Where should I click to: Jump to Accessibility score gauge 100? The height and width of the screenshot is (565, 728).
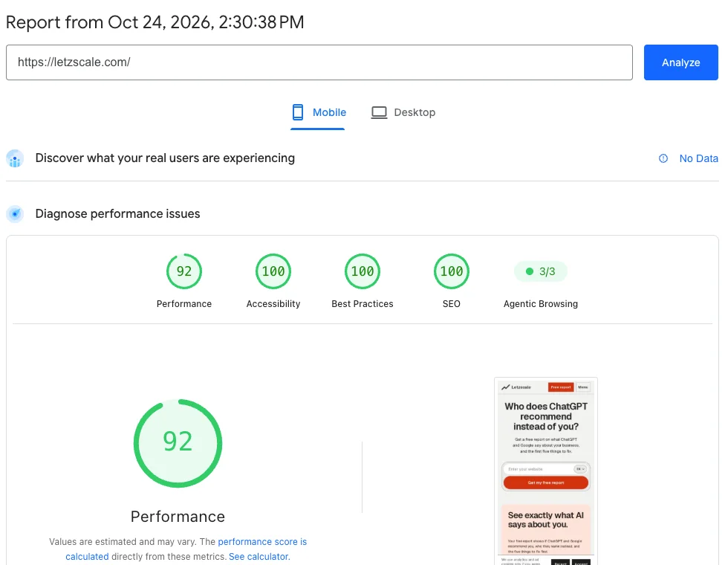point(273,271)
